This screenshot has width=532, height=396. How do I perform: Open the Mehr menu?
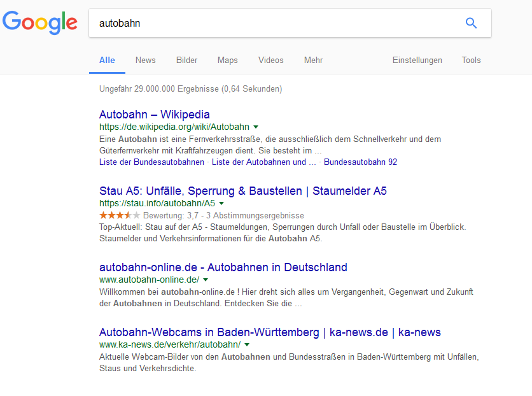click(x=313, y=60)
